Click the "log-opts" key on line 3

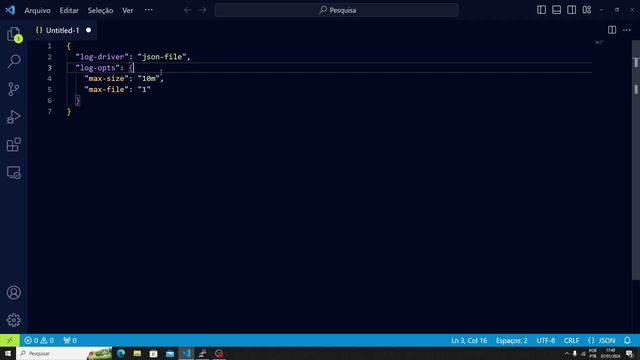click(x=97, y=68)
